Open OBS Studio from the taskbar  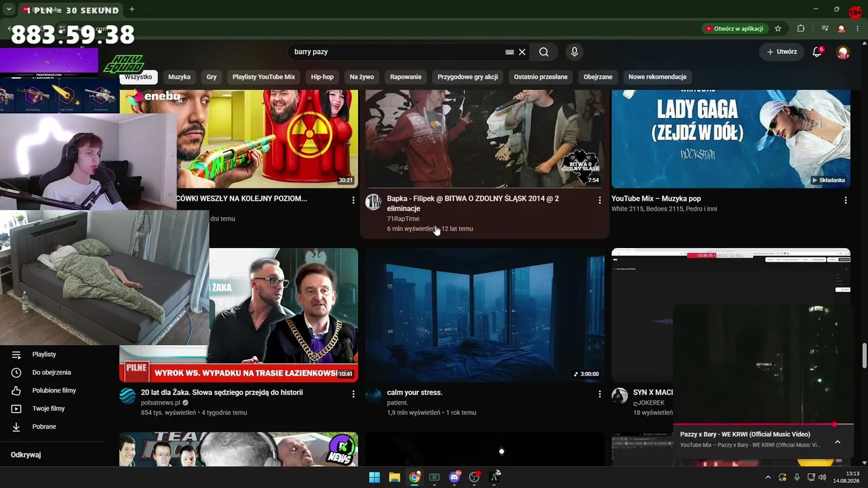[474, 477]
